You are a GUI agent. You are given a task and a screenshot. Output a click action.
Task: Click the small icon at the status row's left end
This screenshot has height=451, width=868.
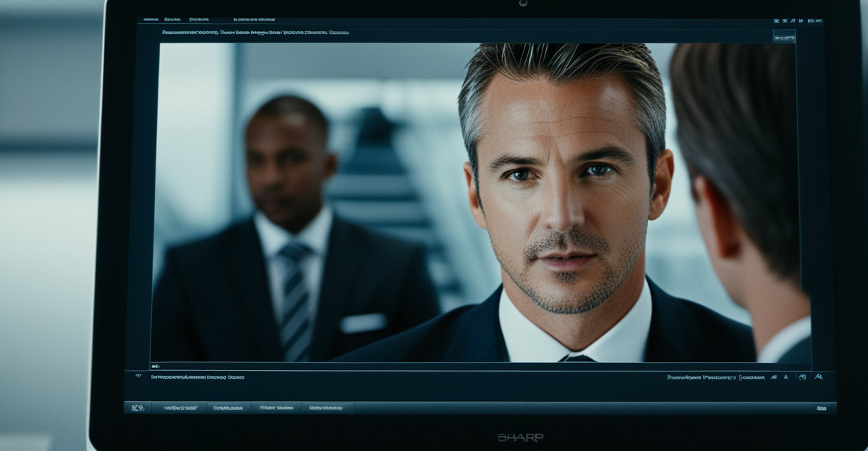[137, 376]
